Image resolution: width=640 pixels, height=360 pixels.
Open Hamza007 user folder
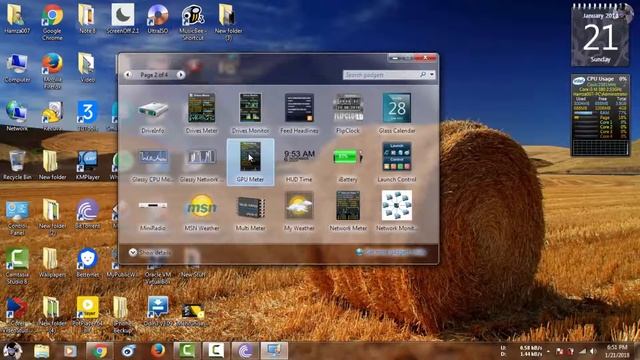17,20
